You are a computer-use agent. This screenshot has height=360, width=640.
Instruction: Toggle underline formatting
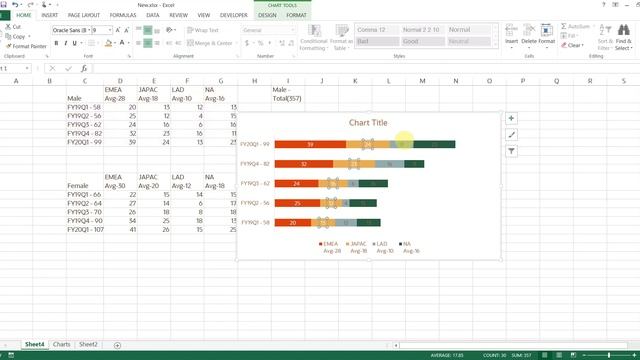tap(74, 43)
